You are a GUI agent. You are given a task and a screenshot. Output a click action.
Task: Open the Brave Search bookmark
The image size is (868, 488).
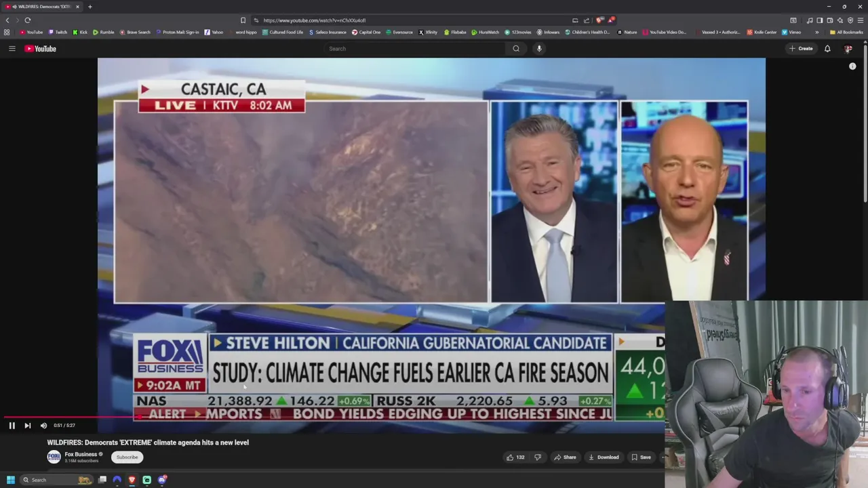[x=135, y=32]
